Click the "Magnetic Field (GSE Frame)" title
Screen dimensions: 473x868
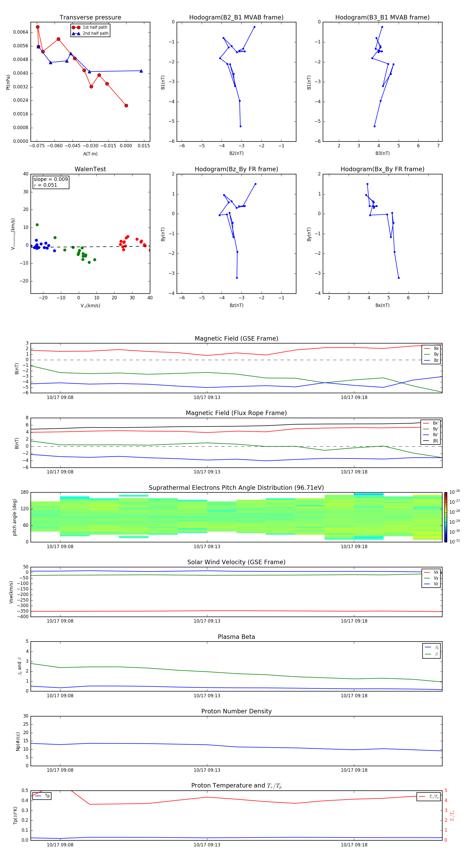click(x=236, y=339)
